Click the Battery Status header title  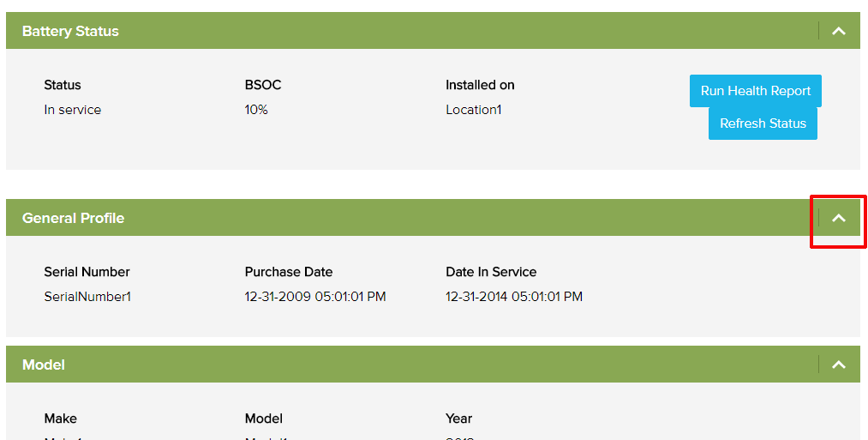coord(70,31)
